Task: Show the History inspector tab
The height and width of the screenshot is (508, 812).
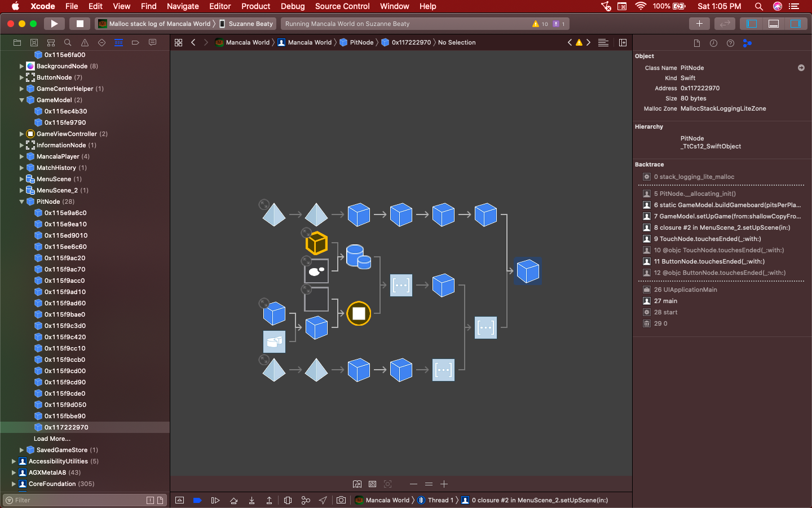Action: [713, 43]
